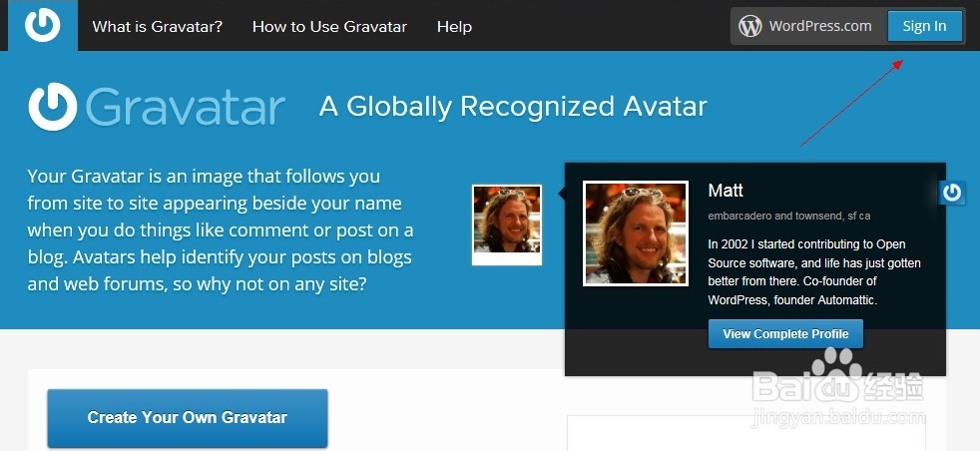Viewport: 980px width, 451px height.
Task: Click the white box below the hovercard
Action: coord(746,433)
